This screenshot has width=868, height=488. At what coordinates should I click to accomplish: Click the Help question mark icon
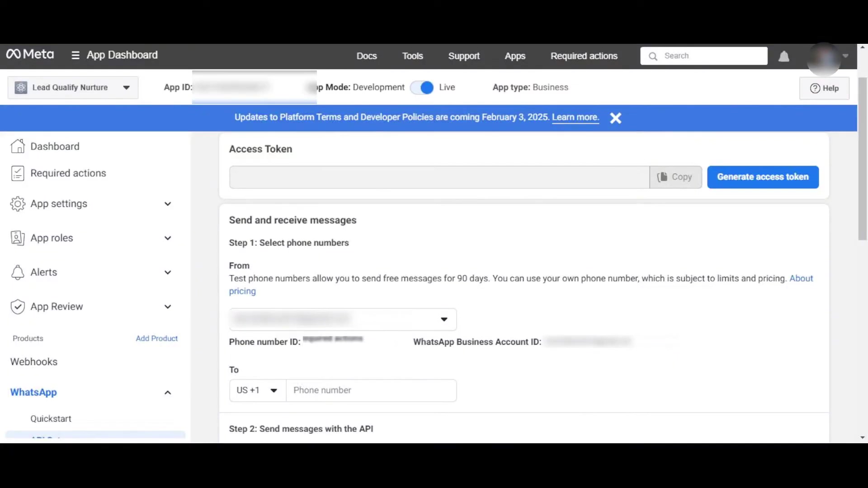click(x=815, y=89)
